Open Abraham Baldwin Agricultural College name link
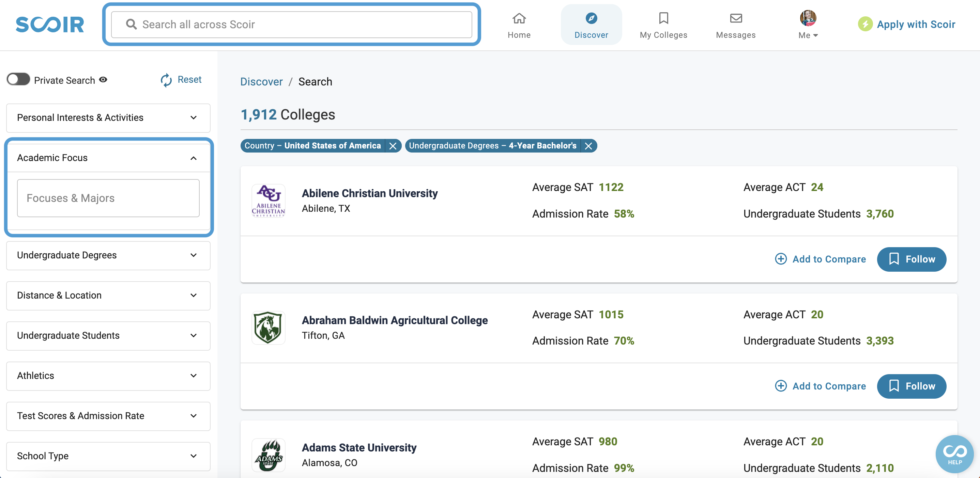 [x=395, y=320]
